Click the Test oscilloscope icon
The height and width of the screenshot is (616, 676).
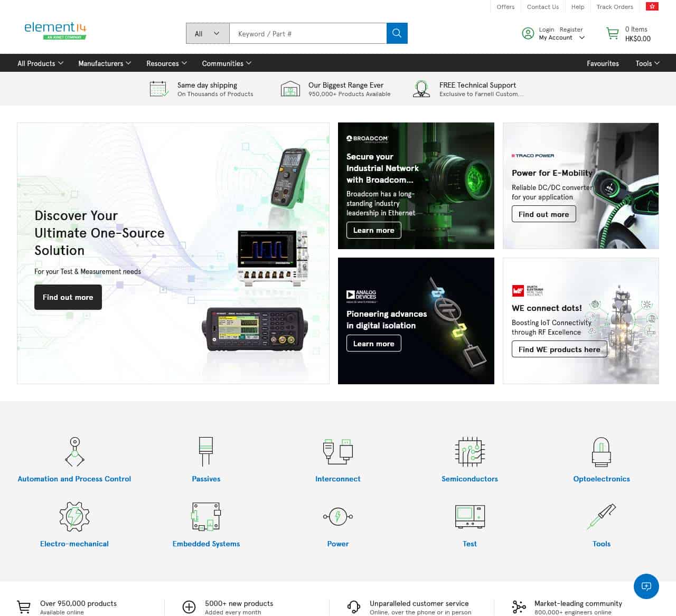[x=470, y=517]
